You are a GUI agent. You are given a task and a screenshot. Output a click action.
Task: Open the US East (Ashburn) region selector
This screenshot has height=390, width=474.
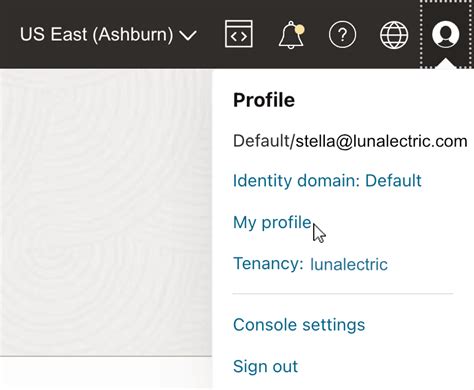pyautogui.click(x=108, y=34)
